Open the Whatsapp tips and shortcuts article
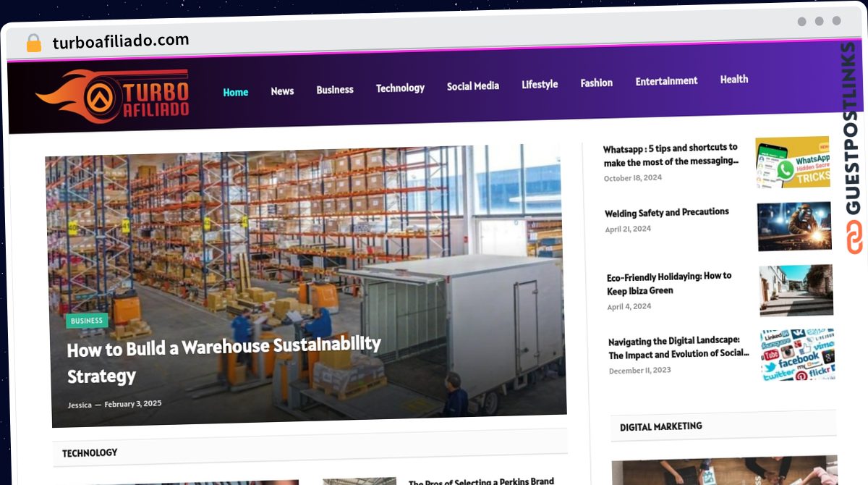 pos(671,155)
